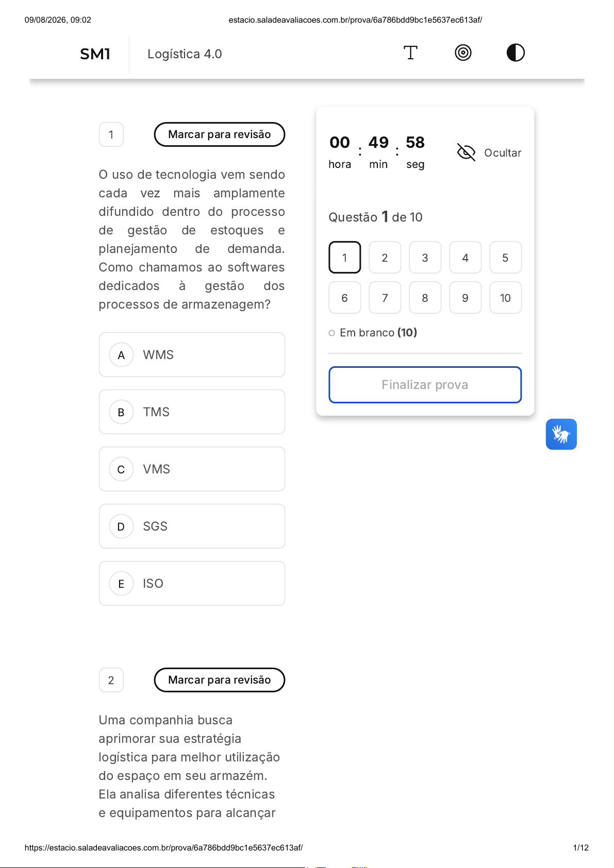The width and height of the screenshot is (614, 868).
Task: Pick option D SGS
Action: (192, 526)
